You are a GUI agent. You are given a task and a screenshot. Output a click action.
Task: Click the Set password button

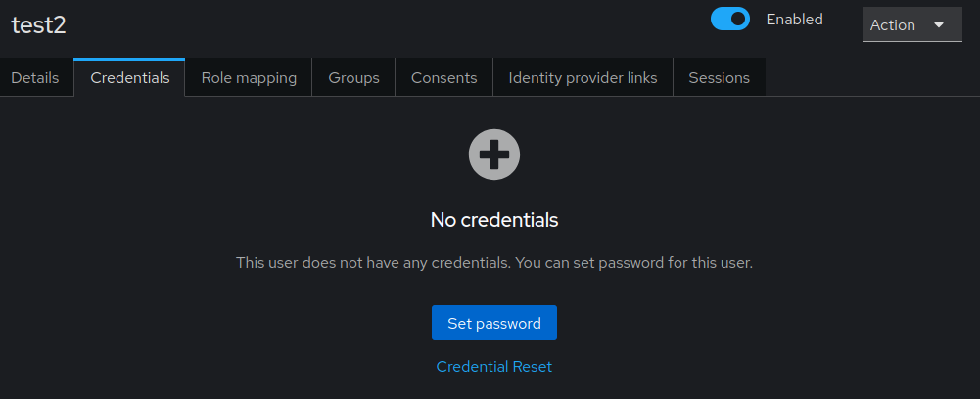pyautogui.click(x=493, y=323)
